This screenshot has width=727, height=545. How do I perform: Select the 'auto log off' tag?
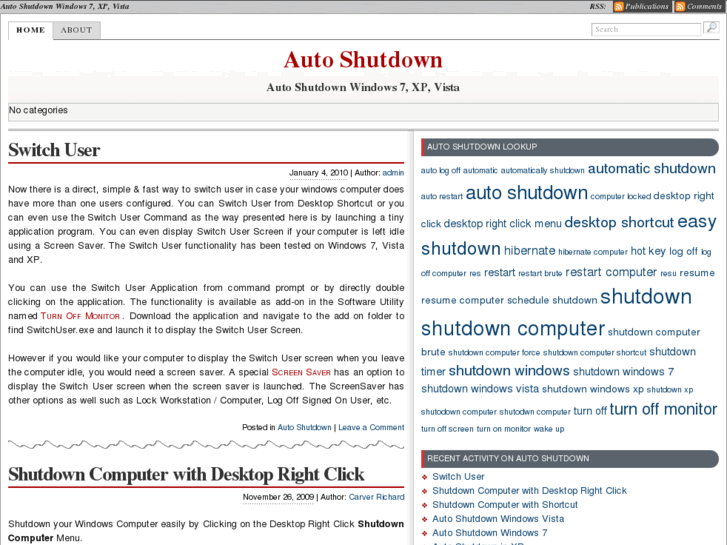pos(440,171)
